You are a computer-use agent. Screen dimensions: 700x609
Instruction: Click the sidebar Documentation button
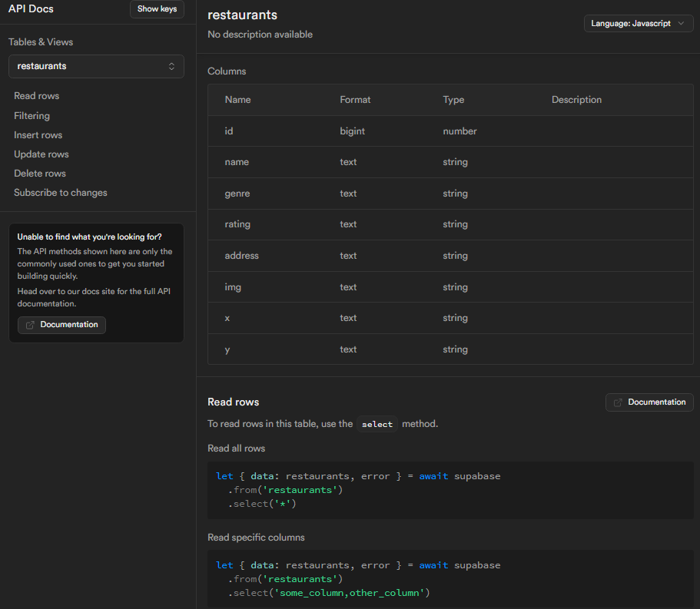coord(62,325)
